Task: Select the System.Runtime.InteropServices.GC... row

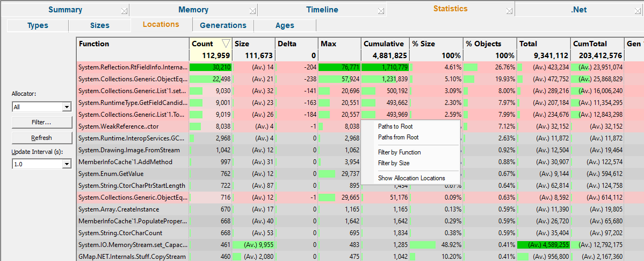Action: point(360,138)
